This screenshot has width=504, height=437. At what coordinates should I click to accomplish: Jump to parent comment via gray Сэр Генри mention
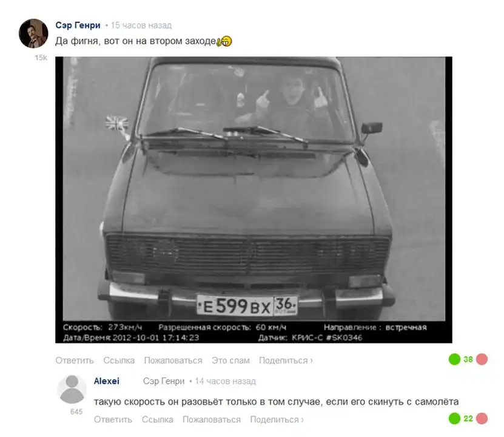[164, 381]
